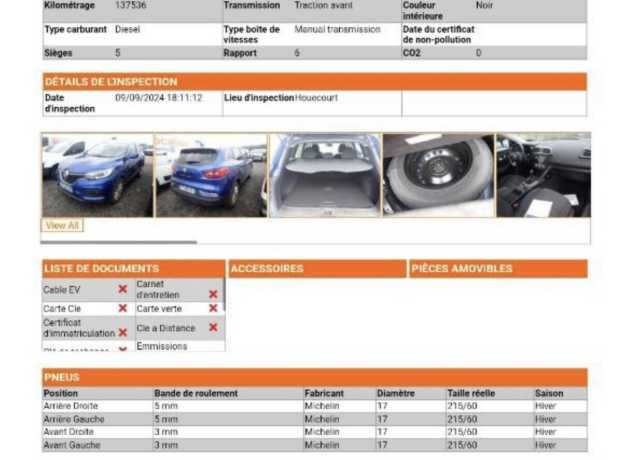This screenshot has height=460, width=620.
Task: Click the Avant Gauche tyre row
Action: click(315, 445)
